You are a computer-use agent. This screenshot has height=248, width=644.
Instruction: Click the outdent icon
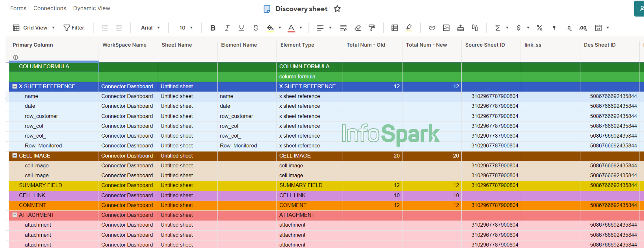point(105,28)
